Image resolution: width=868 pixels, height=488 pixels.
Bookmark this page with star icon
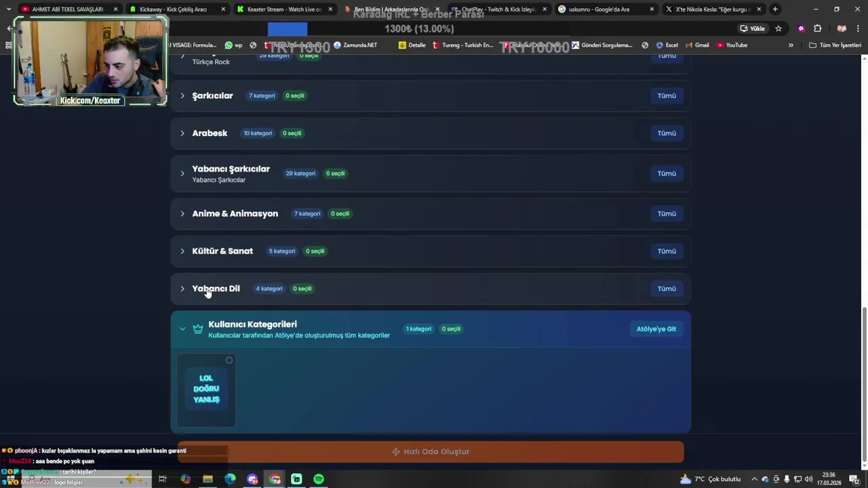[x=778, y=28]
